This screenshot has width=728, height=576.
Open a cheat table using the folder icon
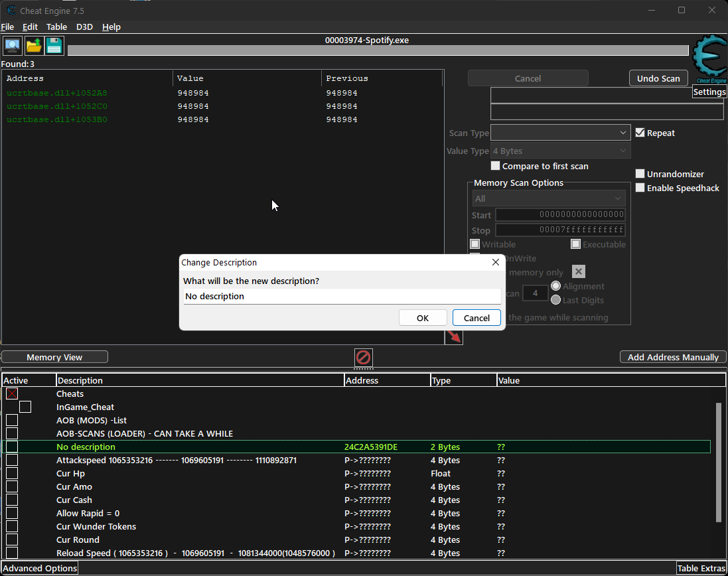click(x=33, y=45)
